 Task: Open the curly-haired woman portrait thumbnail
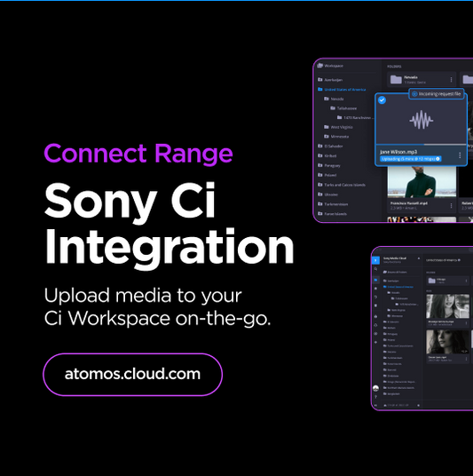pyautogui.click(x=448, y=342)
